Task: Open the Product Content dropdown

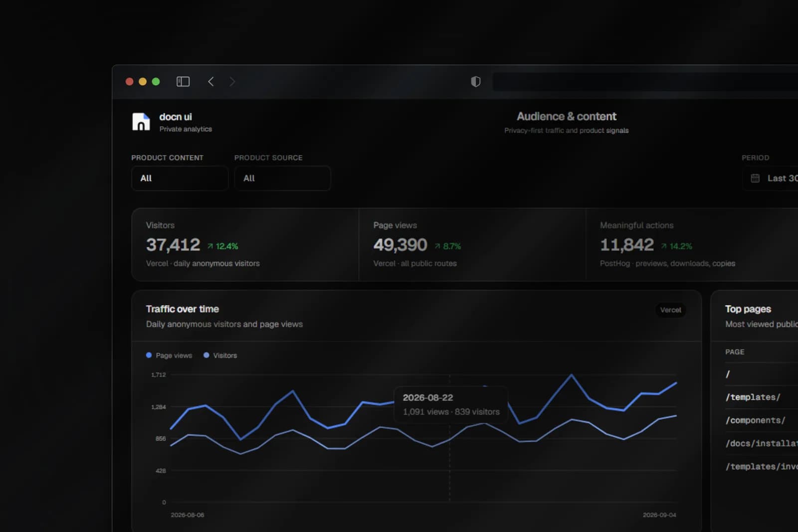Action: pos(180,178)
